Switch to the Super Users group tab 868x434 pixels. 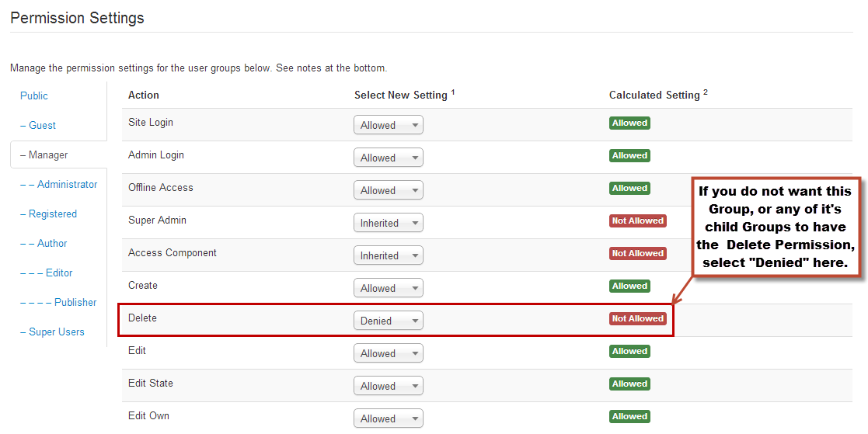pyautogui.click(x=52, y=332)
